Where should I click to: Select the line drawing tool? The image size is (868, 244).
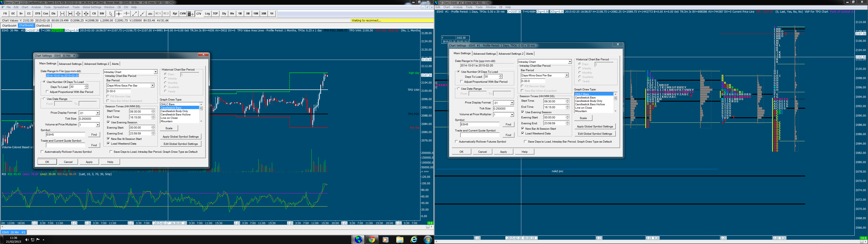point(134,14)
